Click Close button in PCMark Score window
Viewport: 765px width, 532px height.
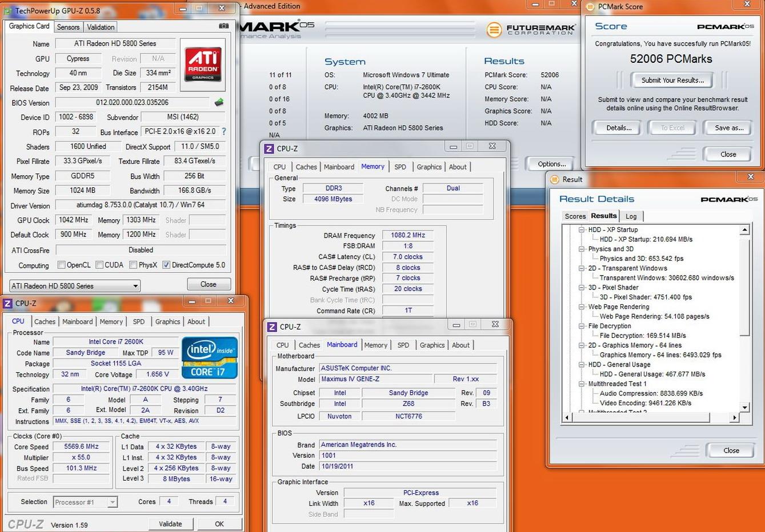[x=728, y=154]
